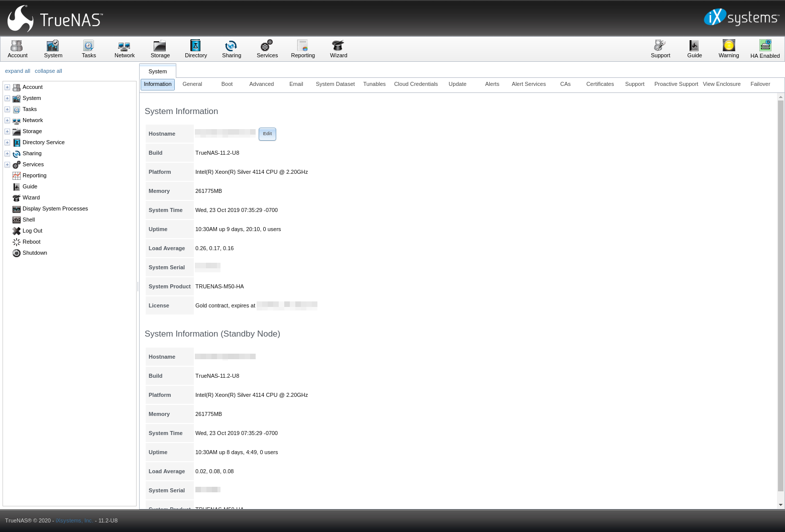Click the iXsystems logo in the header
This screenshot has height=532, width=785.
click(741, 18)
